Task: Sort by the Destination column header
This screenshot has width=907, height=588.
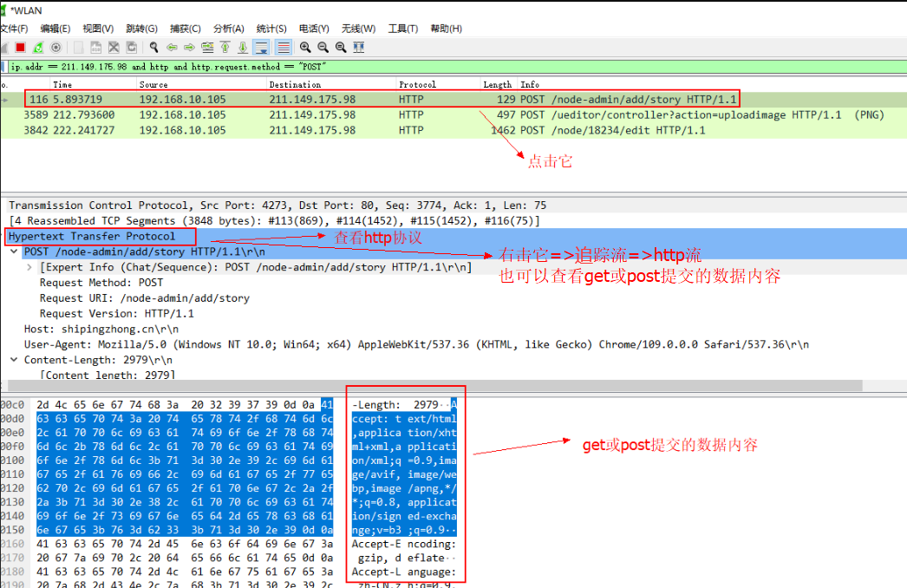Action: [x=294, y=84]
